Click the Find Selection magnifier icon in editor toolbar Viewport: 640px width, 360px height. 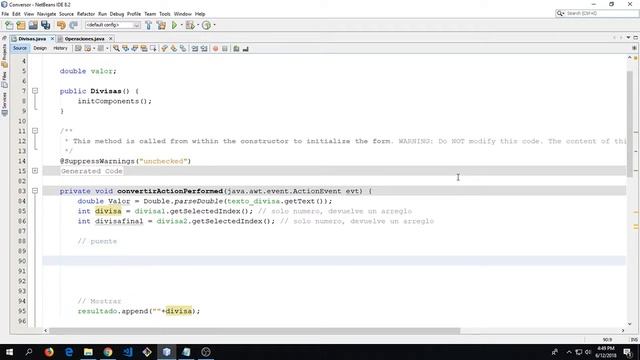116,49
